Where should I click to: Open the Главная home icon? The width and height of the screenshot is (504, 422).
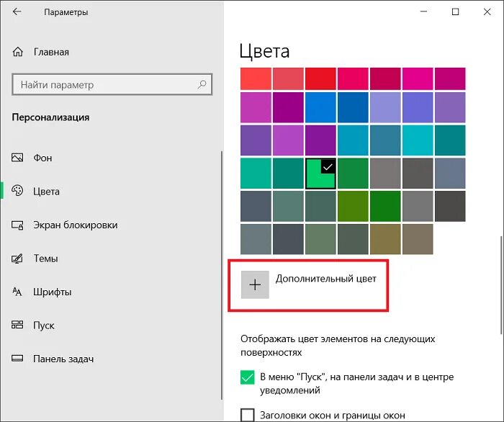(18, 52)
